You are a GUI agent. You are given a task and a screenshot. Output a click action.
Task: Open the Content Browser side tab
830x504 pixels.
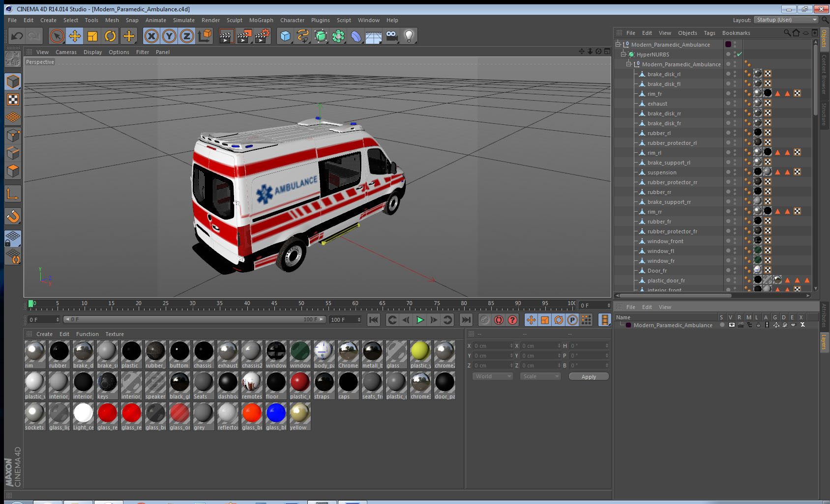click(x=824, y=74)
